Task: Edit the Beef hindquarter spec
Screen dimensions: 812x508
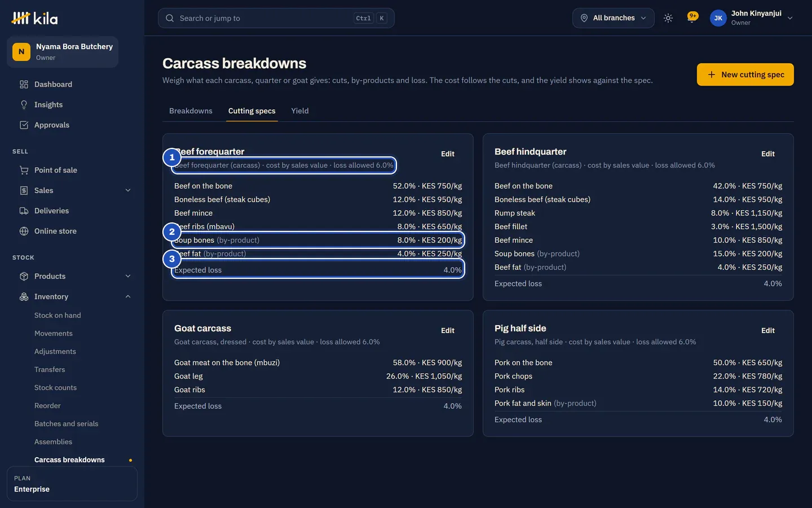Action: pos(768,154)
